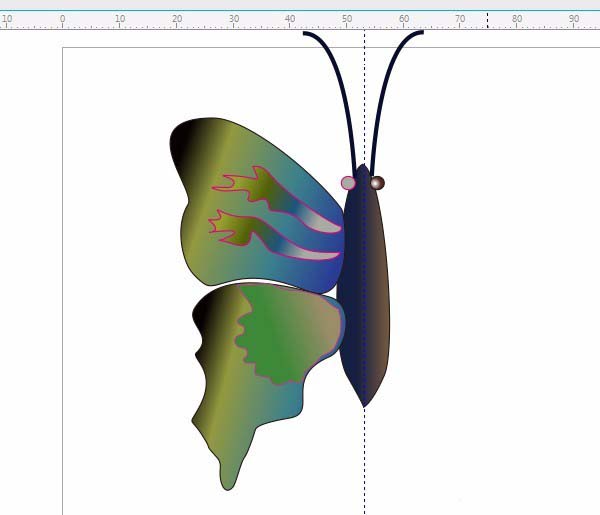Click the ruler mark labeled 60
The image size is (600, 515).
click(404, 19)
